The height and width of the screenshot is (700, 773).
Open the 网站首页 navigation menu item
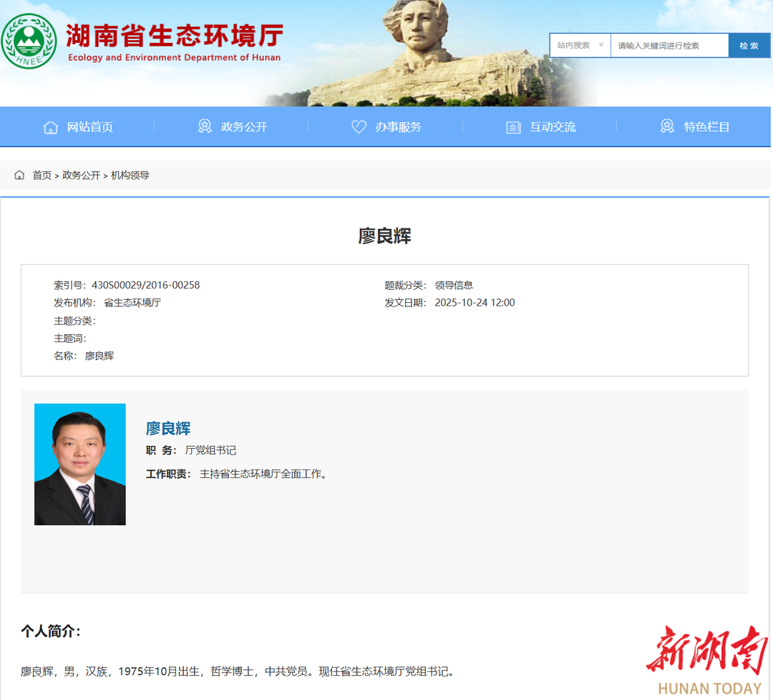coord(89,127)
